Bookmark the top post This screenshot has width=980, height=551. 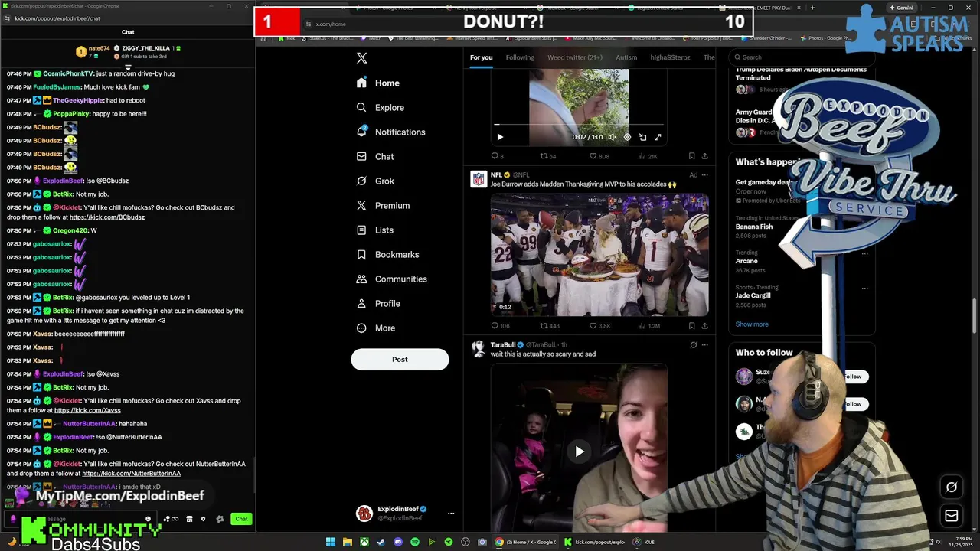691,156
